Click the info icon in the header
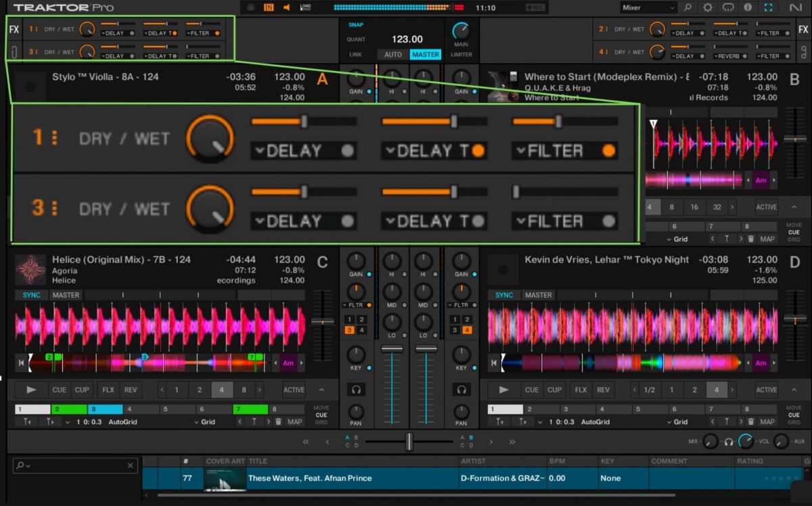 pyautogui.click(x=748, y=7)
